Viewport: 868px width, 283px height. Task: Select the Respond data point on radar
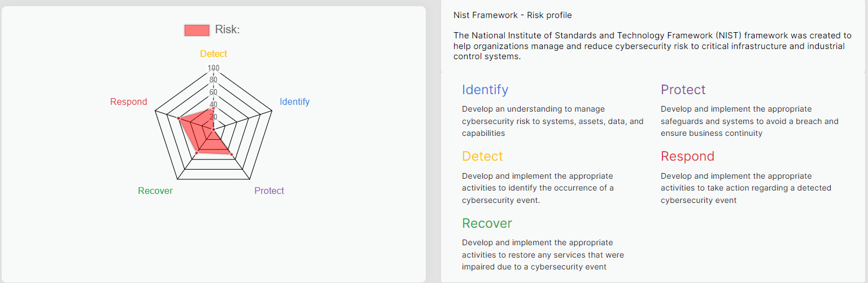[178, 118]
